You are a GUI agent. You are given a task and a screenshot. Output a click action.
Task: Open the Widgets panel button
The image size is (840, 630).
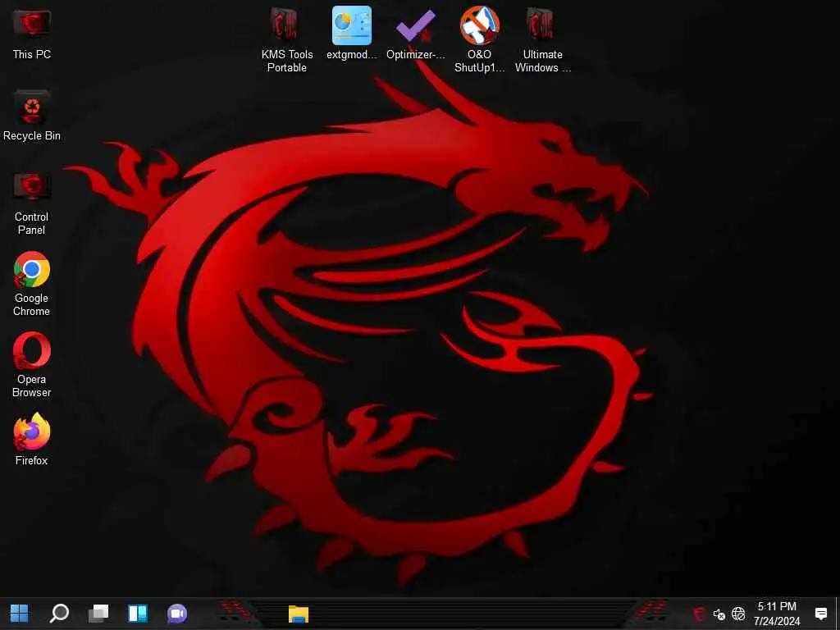(x=138, y=614)
